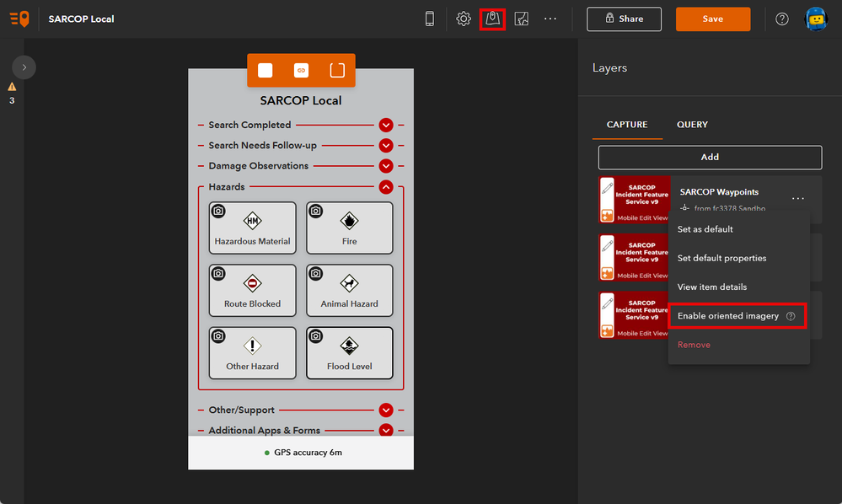Click the Add layer button
Screen dimensions: 842x504
pos(710,158)
